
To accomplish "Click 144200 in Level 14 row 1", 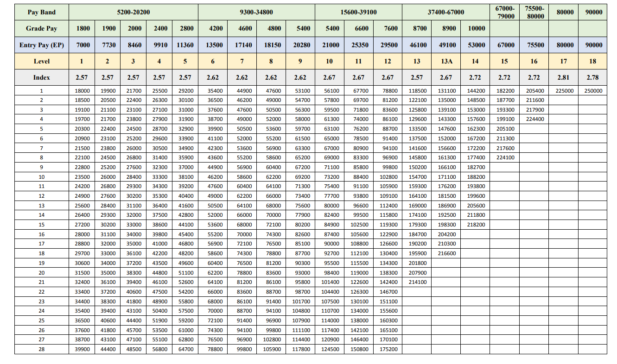I will point(476,91).
